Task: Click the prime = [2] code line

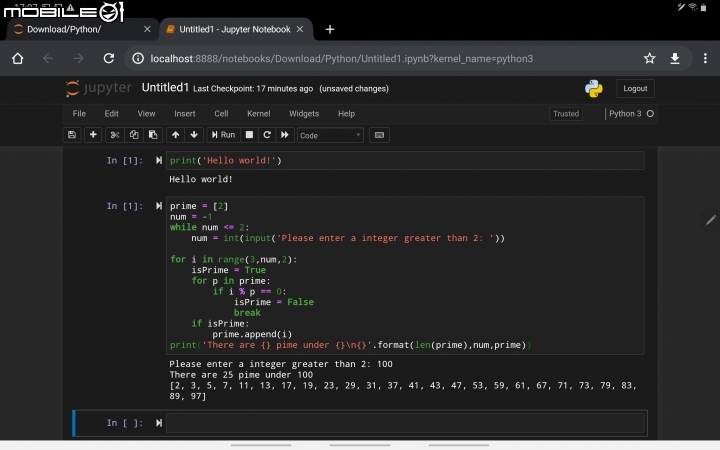Action: [199, 206]
